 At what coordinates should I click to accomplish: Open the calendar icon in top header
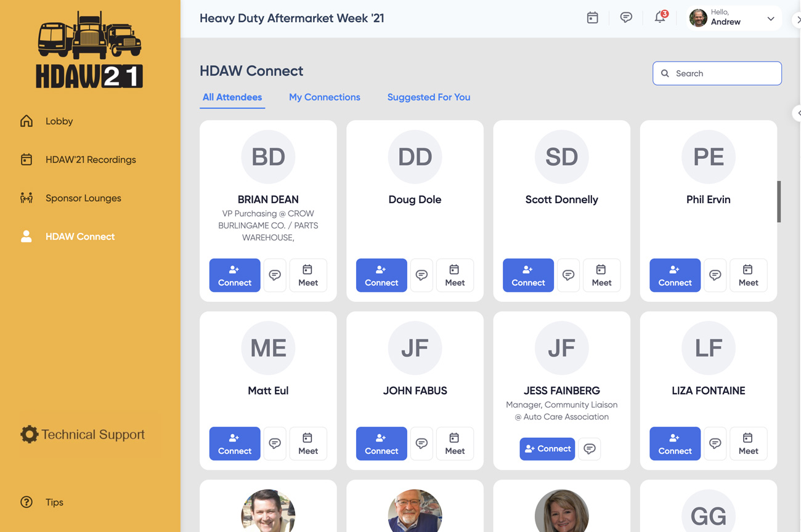(592, 18)
